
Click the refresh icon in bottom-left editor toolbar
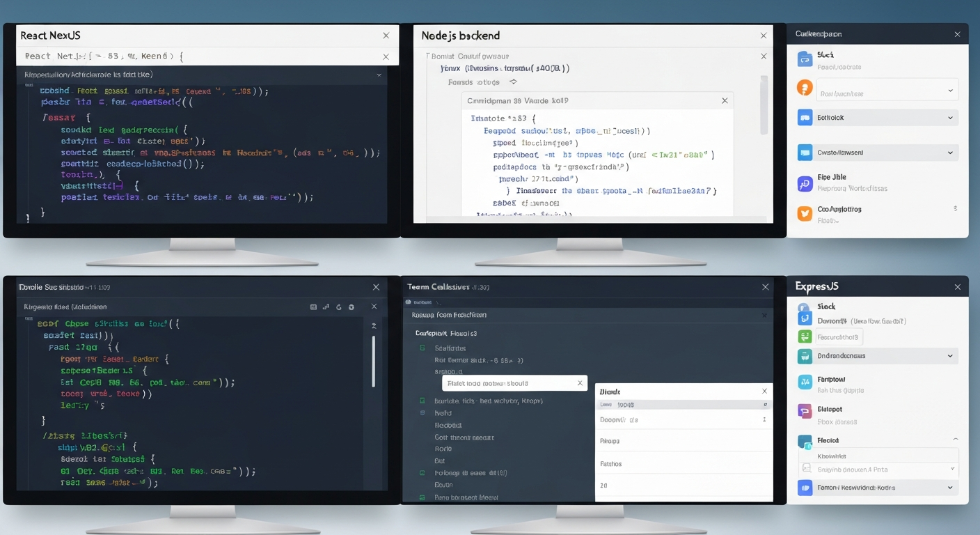click(x=339, y=307)
